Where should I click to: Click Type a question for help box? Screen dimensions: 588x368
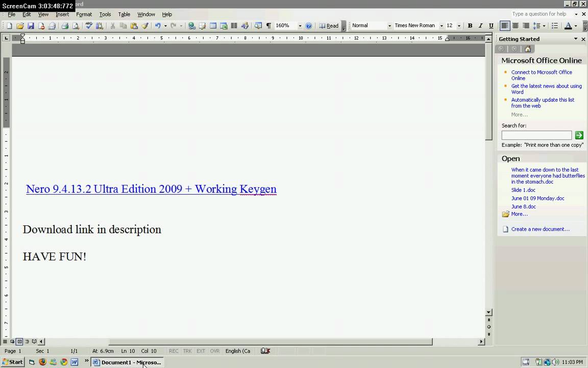pos(542,14)
